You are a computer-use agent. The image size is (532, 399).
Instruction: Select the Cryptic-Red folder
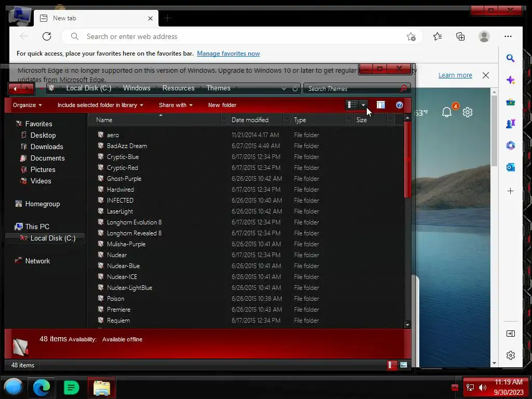tap(123, 168)
